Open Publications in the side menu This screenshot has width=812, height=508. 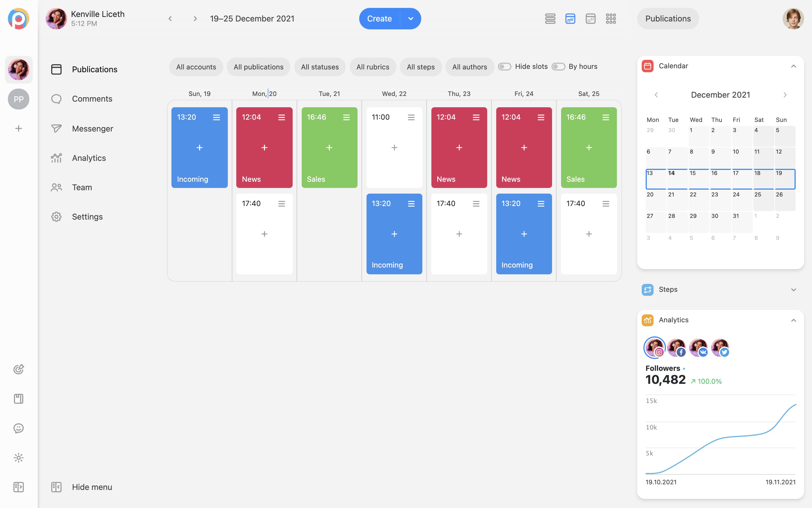click(84, 69)
